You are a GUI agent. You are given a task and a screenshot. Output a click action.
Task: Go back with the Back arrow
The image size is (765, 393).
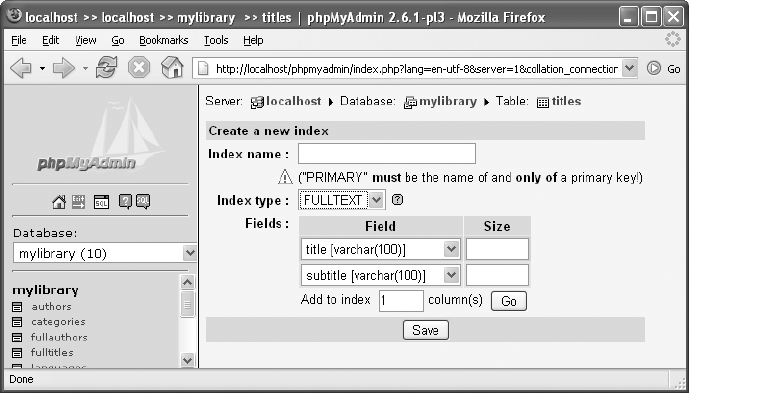pyautogui.click(x=20, y=68)
